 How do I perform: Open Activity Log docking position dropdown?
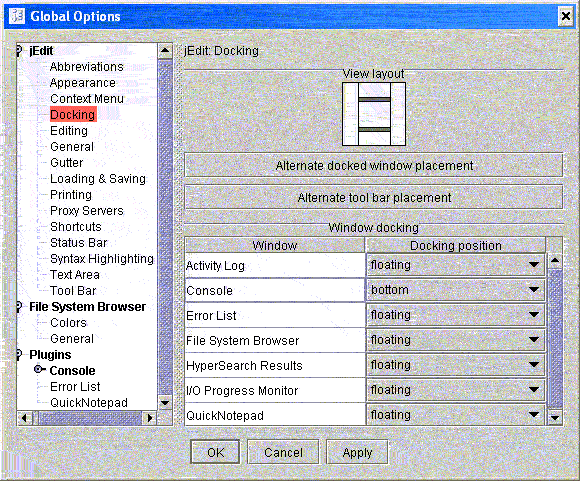456,265
